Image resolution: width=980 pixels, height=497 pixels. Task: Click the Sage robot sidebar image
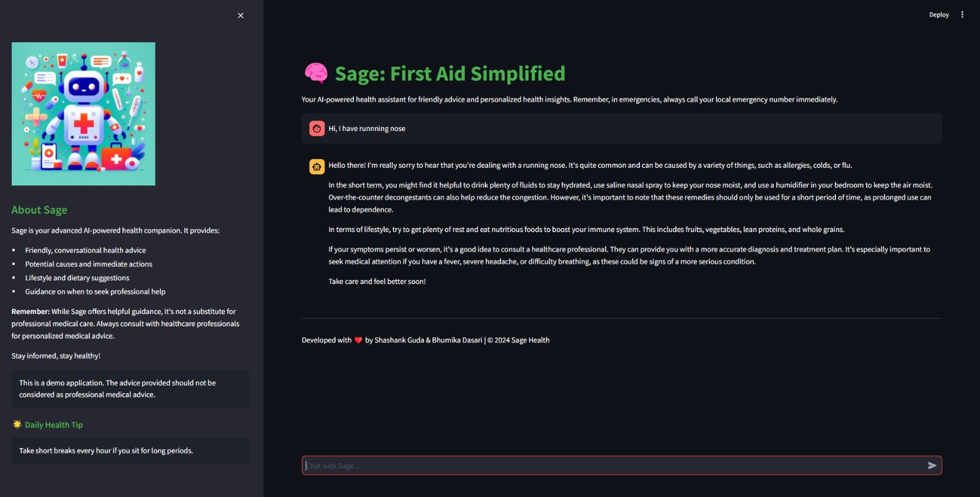pyautogui.click(x=83, y=114)
